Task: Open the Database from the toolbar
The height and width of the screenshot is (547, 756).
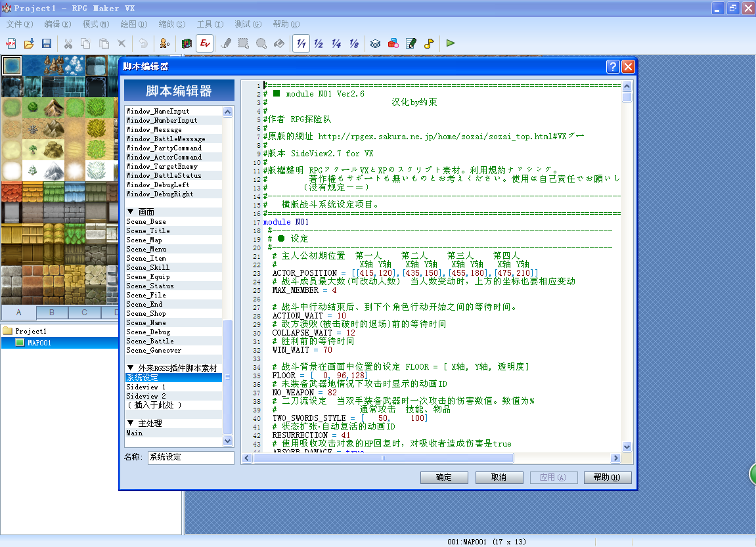Action: tap(375, 43)
